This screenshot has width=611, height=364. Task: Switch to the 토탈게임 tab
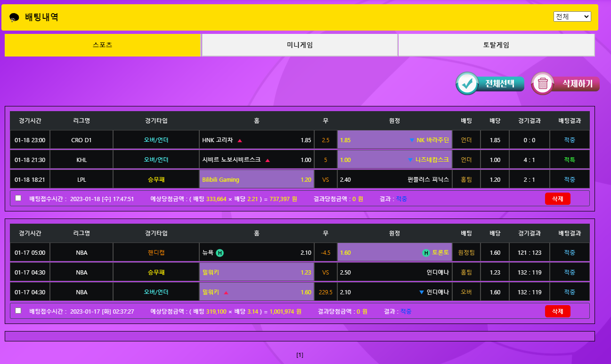pyautogui.click(x=496, y=45)
